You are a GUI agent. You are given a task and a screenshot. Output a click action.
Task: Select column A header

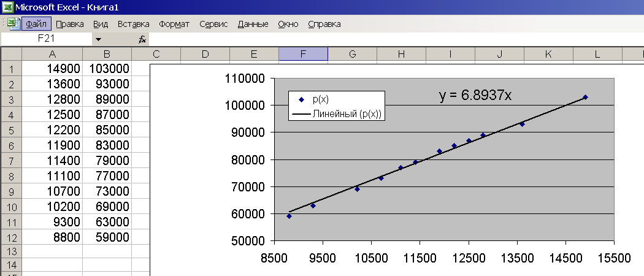click(52, 54)
